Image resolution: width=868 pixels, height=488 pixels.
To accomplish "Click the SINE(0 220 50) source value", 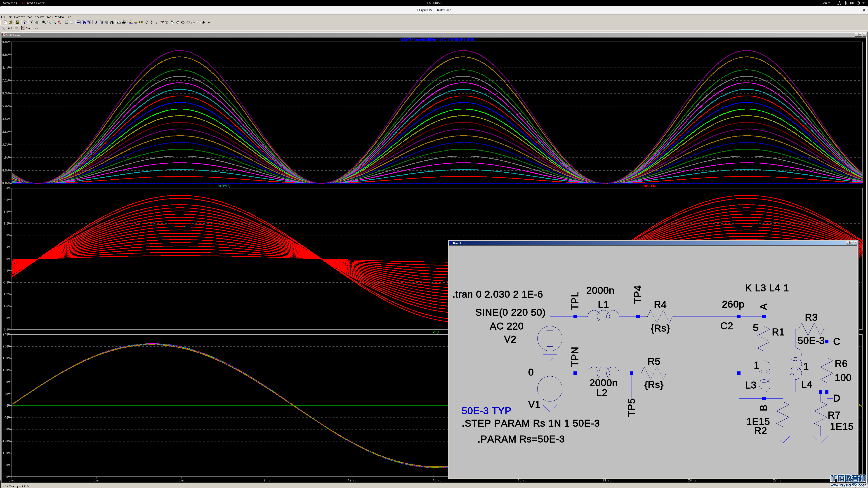I will tap(510, 312).
